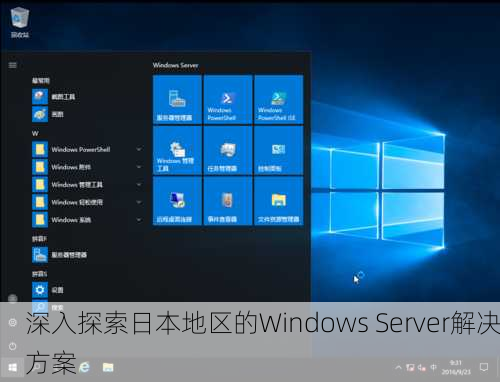The image size is (500, 382).
Task: Open the Action Center notification icon
Action: coord(484,367)
